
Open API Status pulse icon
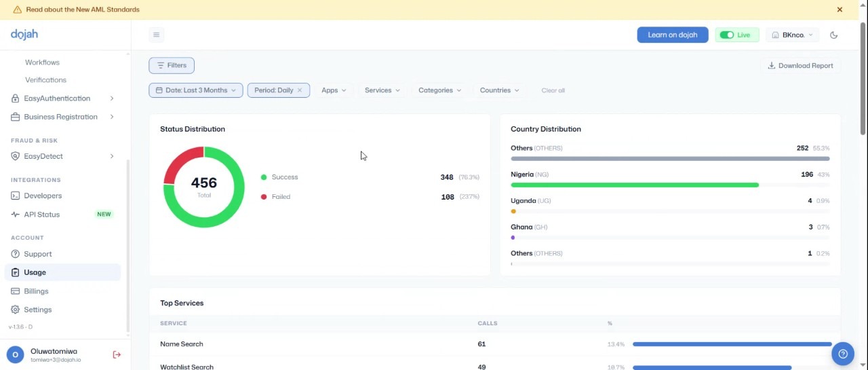[15, 215]
